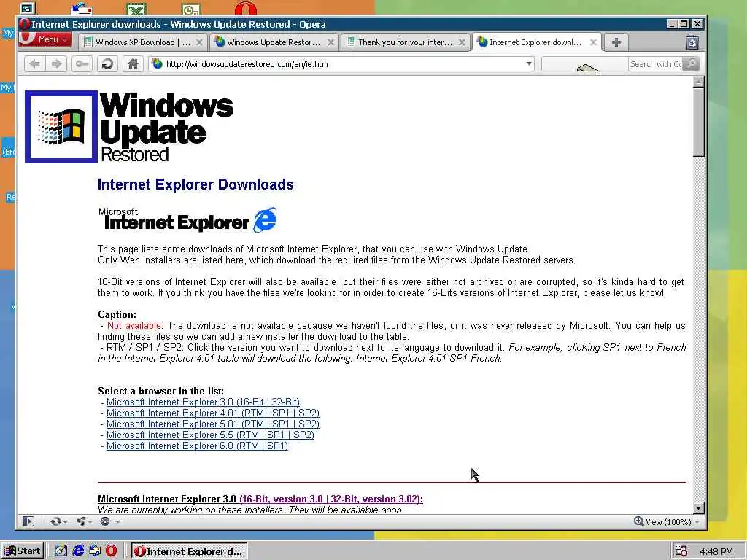Image resolution: width=747 pixels, height=560 pixels.
Task: Open the address bar history dropdown
Action: 529,64
